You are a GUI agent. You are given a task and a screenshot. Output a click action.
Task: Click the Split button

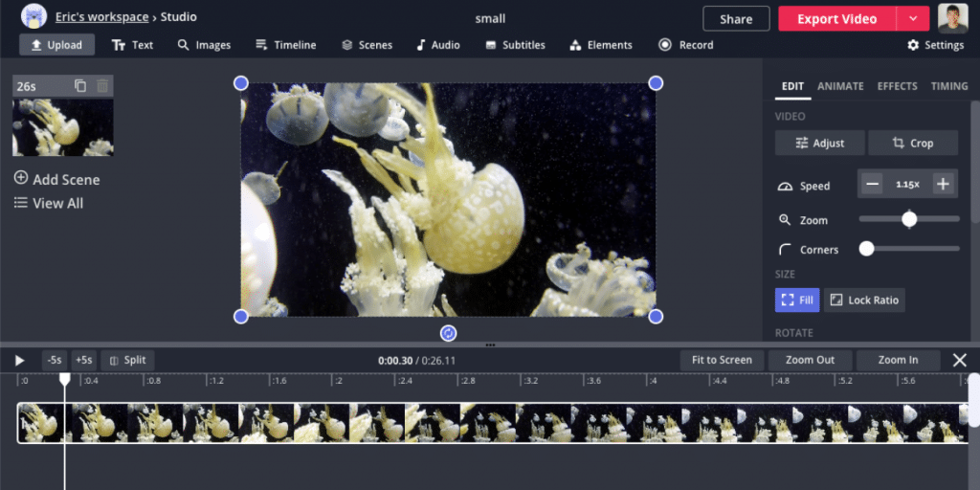[x=127, y=360]
